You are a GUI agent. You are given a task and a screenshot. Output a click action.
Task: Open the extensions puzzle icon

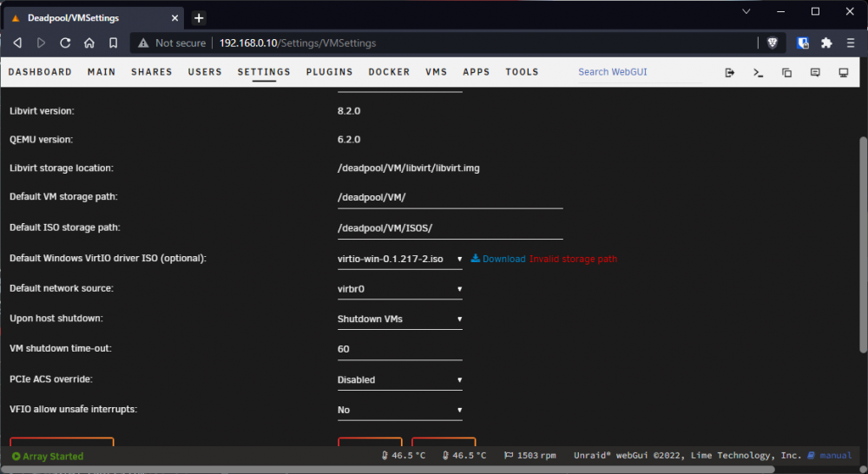826,43
